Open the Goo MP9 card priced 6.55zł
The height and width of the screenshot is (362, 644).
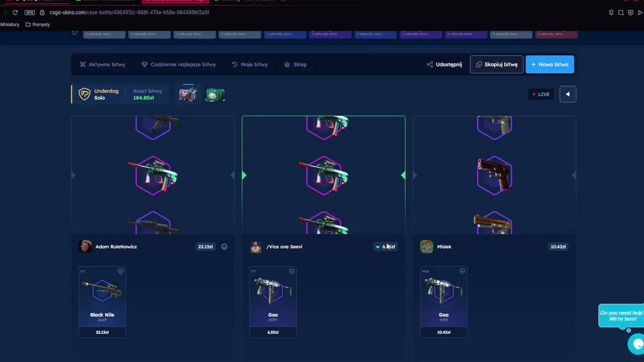273,302
